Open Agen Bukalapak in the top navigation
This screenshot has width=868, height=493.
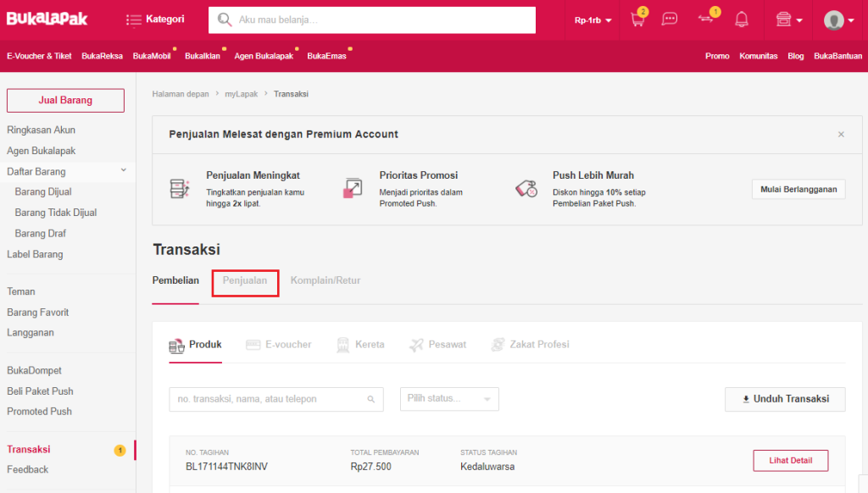264,56
